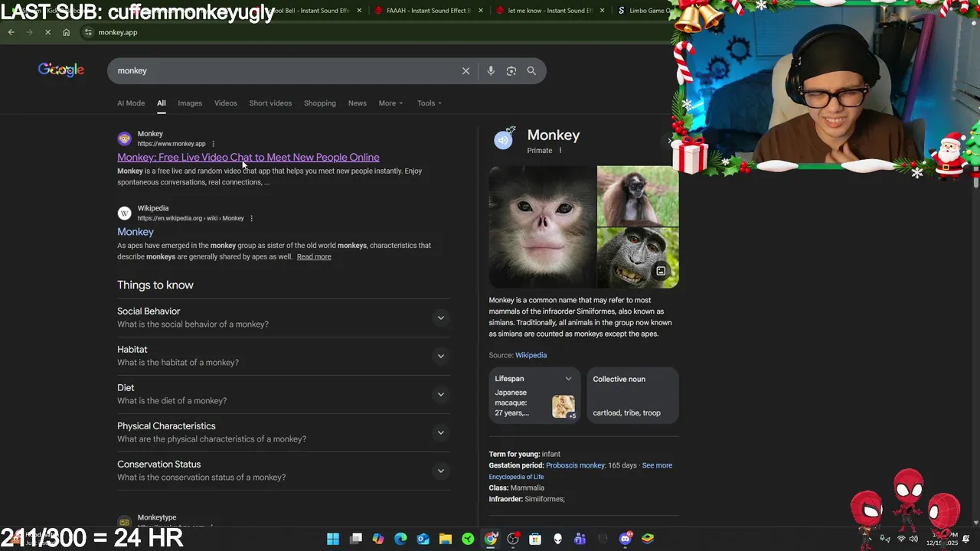Close the let me know browser tab

pos(602,11)
